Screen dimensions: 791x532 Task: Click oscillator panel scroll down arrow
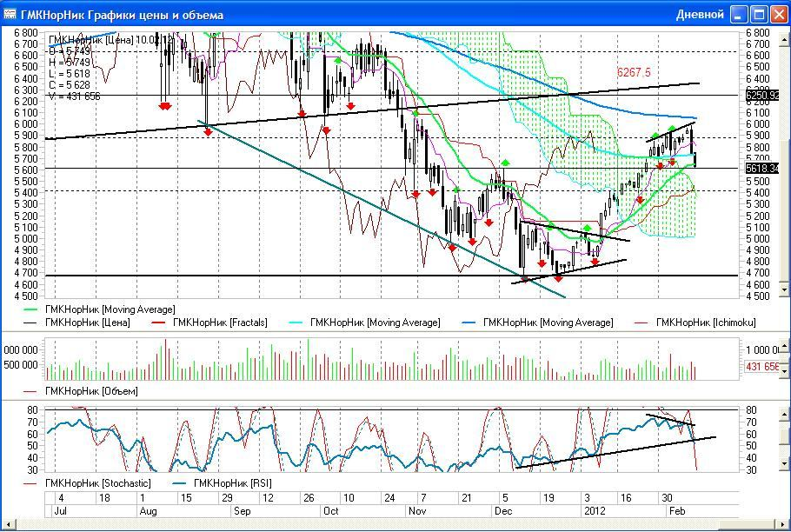[x=786, y=465]
